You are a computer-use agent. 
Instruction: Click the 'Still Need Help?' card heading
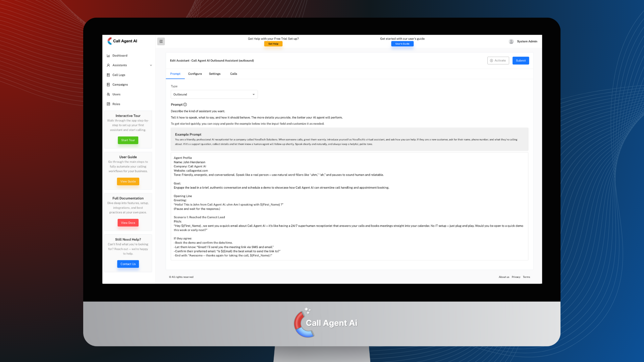tap(128, 240)
